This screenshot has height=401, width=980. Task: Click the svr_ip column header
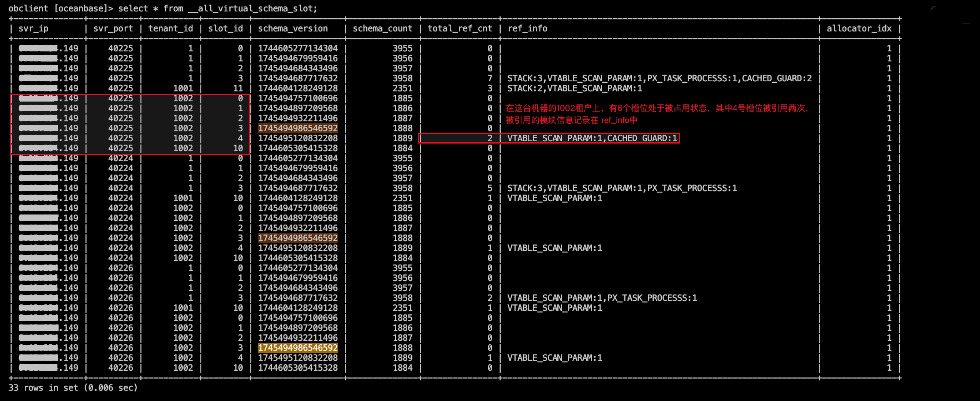(33, 29)
